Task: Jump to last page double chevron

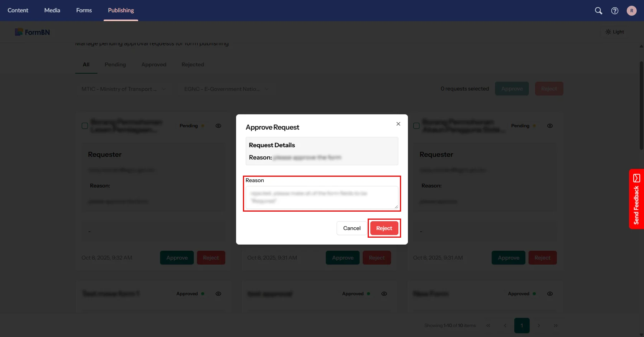Action: coord(556,325)
